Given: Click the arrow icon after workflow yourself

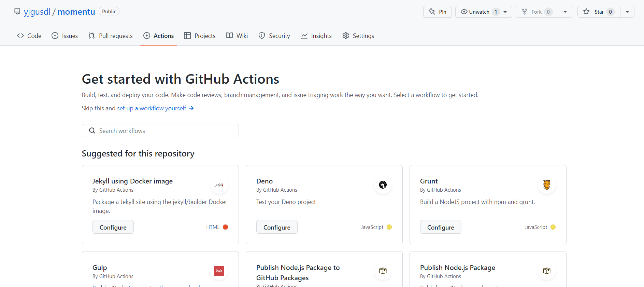Looking at the screenshot, I should point(191,108).
